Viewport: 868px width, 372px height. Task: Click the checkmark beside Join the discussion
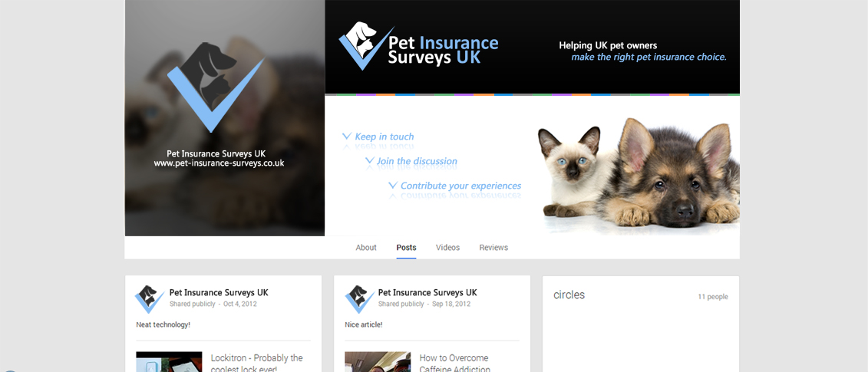coord(370,161)
